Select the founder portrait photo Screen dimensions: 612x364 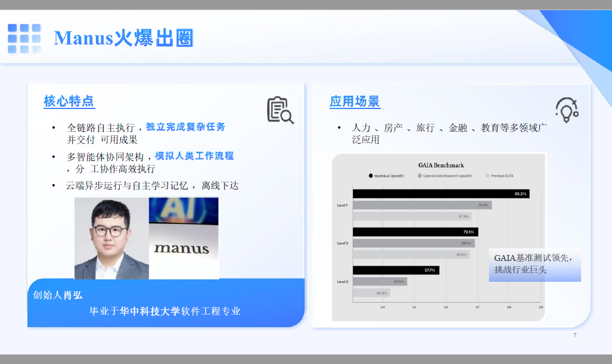(111, 238)
